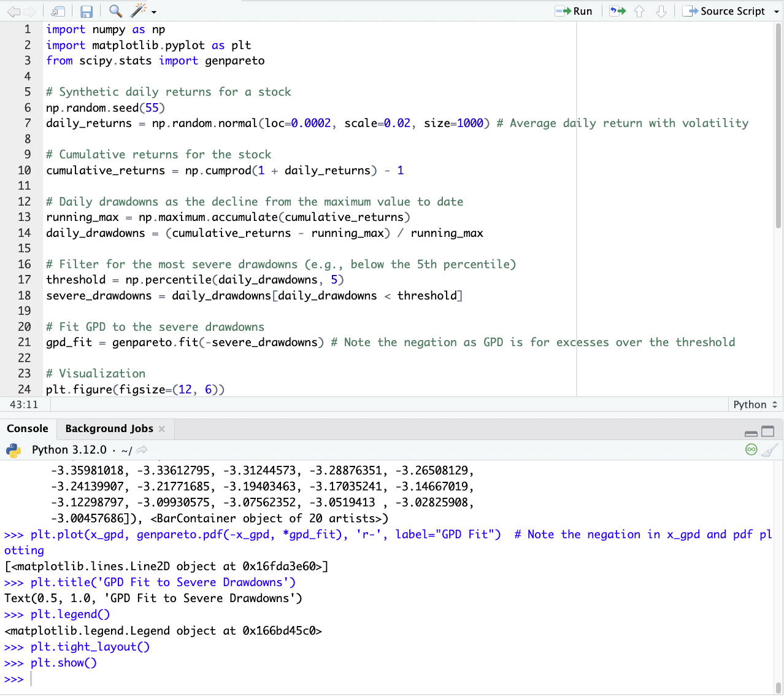Save the current script
Screen dimensions: 784x696
pos(86,12)
